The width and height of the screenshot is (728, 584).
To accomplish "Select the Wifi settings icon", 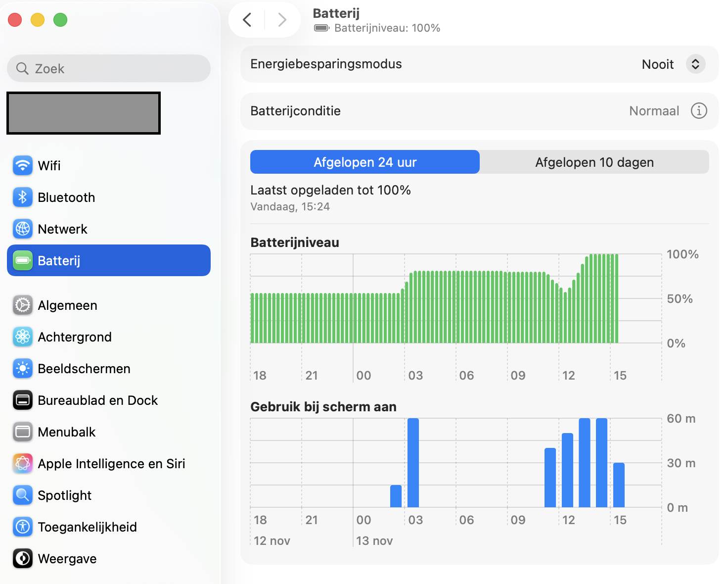I will click(22, 166).
